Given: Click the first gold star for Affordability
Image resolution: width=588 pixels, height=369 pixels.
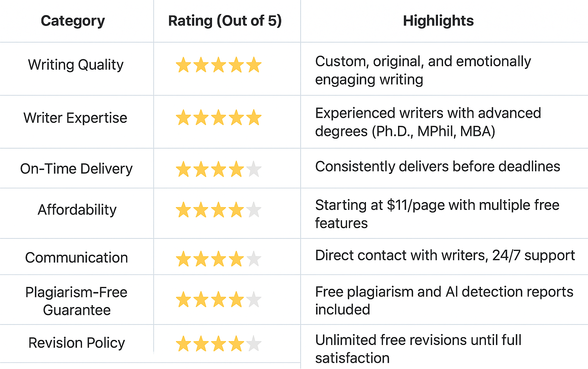Looking at the screenshot, I should pos(183,210).
